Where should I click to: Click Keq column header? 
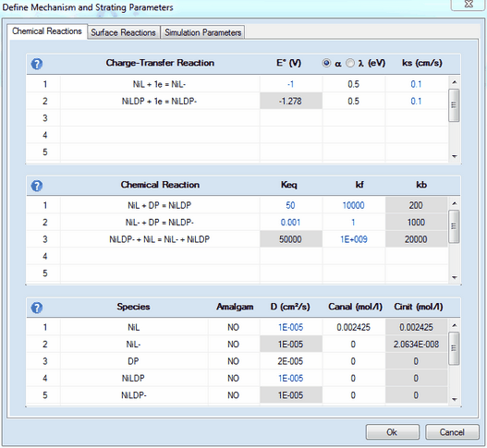click(289, 185)
